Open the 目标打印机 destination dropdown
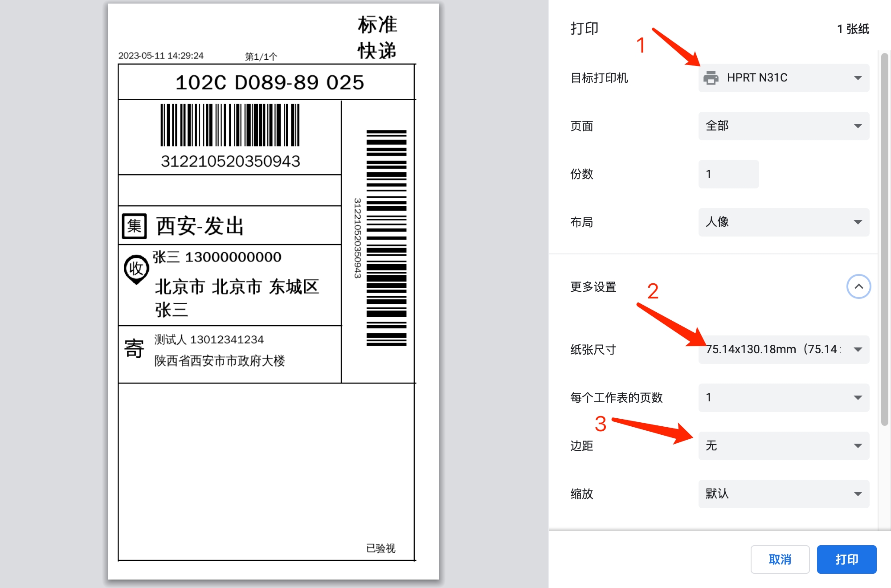 pos(784,78)
